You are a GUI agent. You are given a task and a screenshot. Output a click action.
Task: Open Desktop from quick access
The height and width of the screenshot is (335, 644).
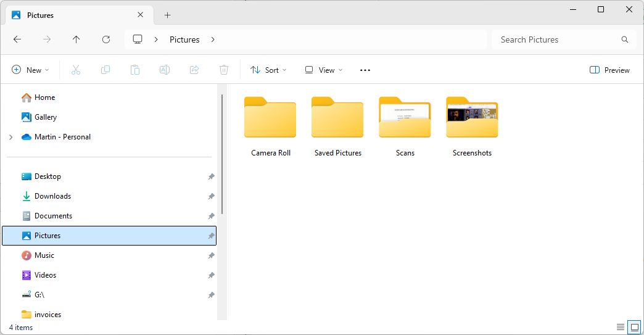(x=41, y=176)
